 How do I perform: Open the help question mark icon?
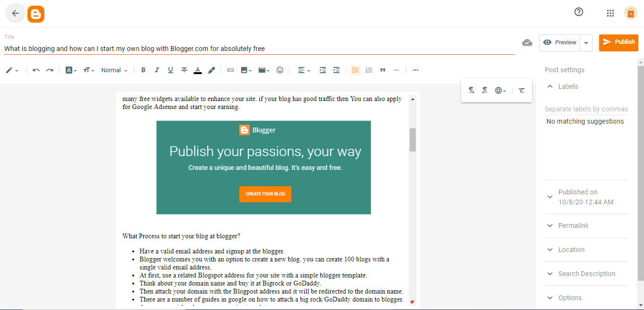[x=579, y=12]
